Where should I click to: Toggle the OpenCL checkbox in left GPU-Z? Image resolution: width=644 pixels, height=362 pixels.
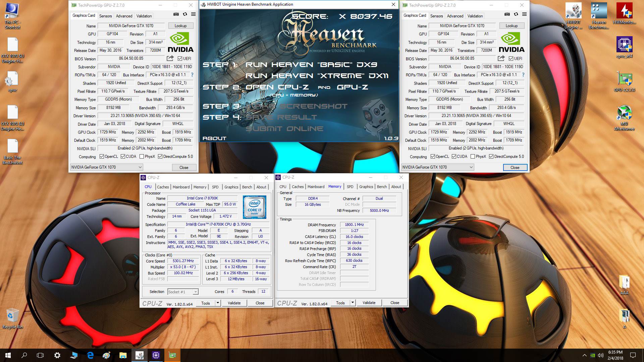click(102, 157)
